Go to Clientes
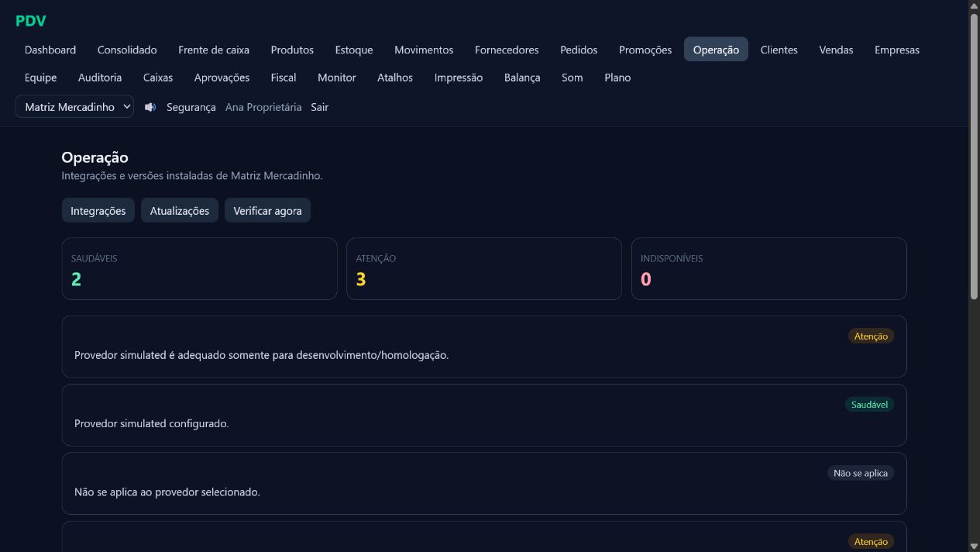 click(779, 50)
